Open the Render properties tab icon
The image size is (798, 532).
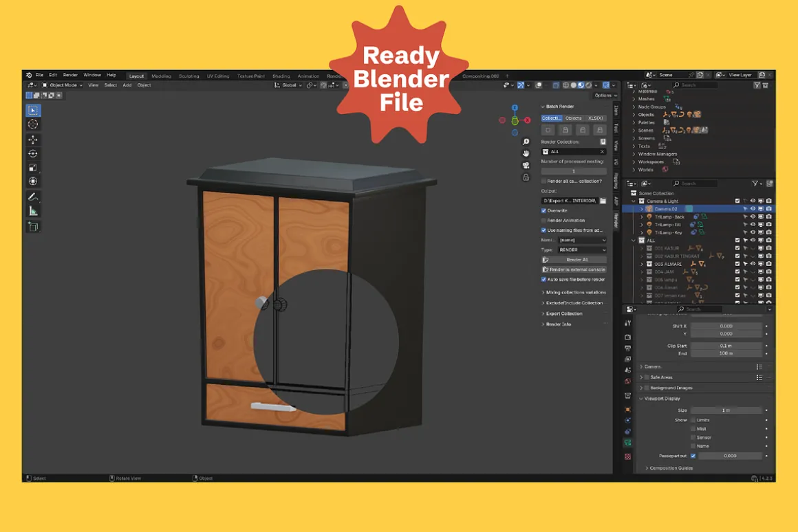627,337
